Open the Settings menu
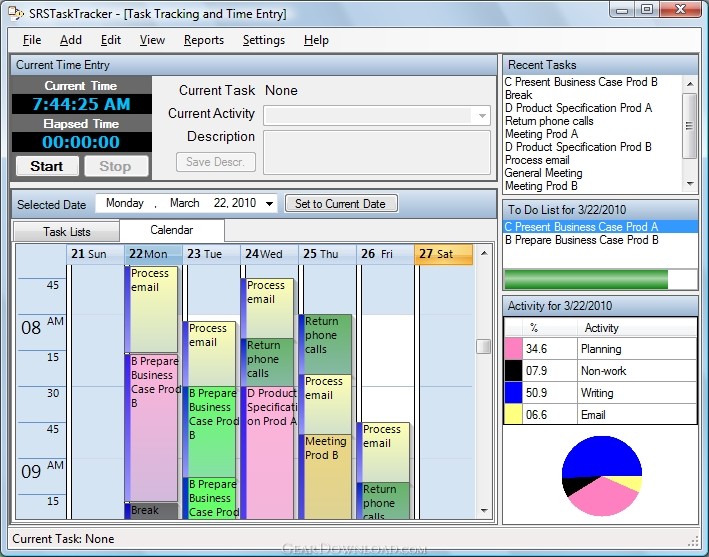This screenshot has width=709, height=557. pos(264,40)
